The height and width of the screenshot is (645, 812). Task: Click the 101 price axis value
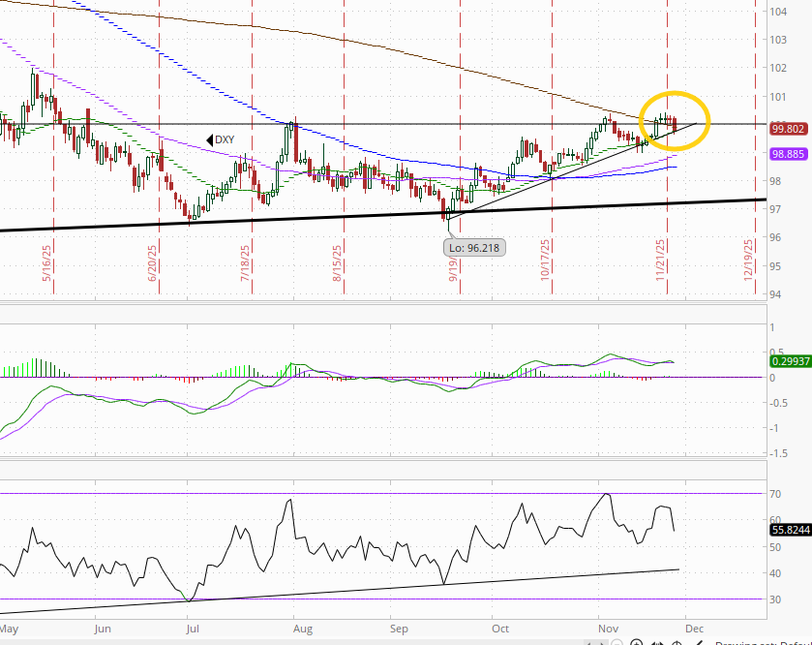click(x=778, y=97)
